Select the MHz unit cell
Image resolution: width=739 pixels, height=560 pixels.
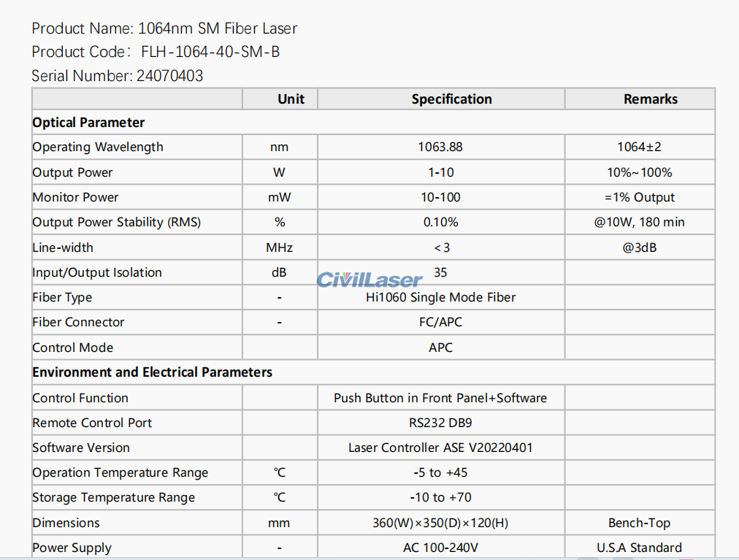click(279, 248)
